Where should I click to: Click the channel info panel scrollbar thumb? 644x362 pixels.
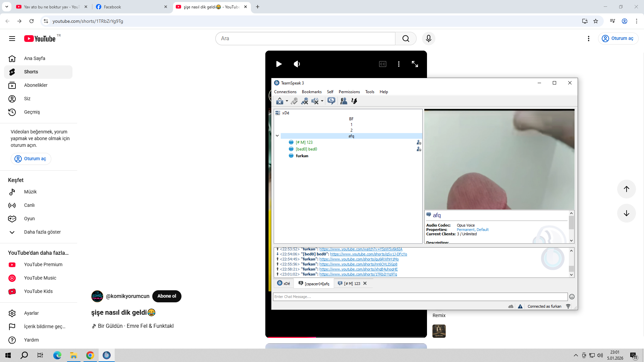click(x=572, y=223)
